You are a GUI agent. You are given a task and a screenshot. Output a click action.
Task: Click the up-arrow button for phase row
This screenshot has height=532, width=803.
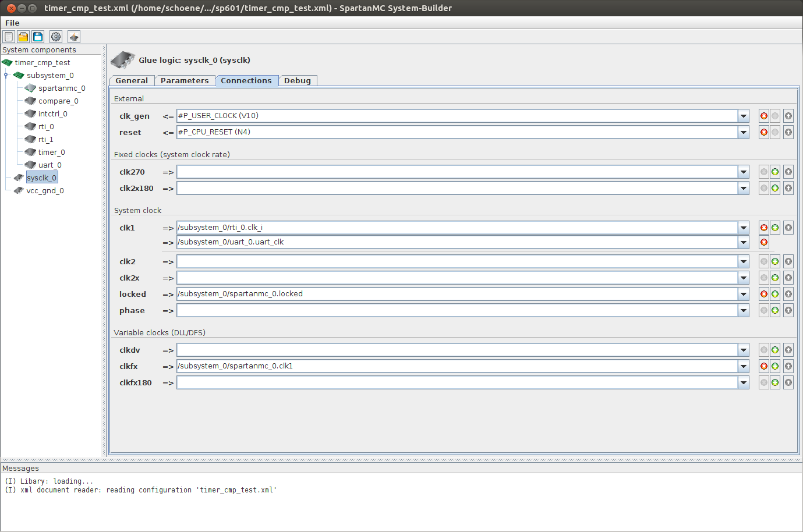point(788,310)
